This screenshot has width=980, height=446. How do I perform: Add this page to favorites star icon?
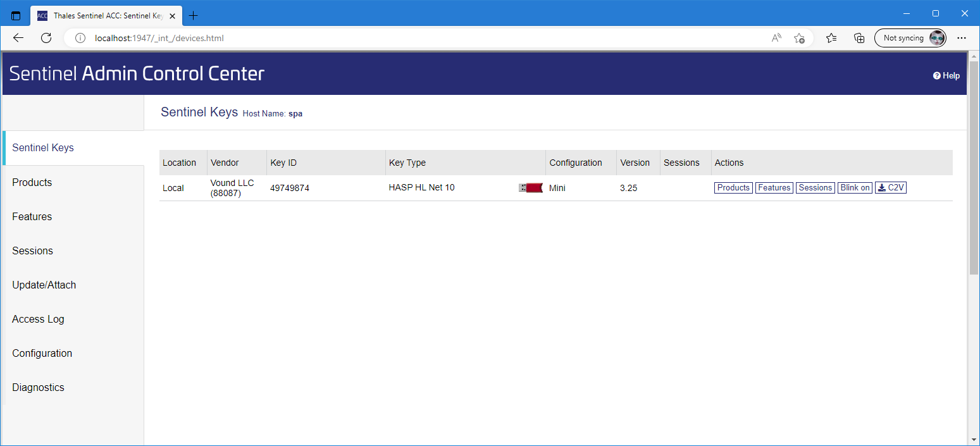(799, 38)
